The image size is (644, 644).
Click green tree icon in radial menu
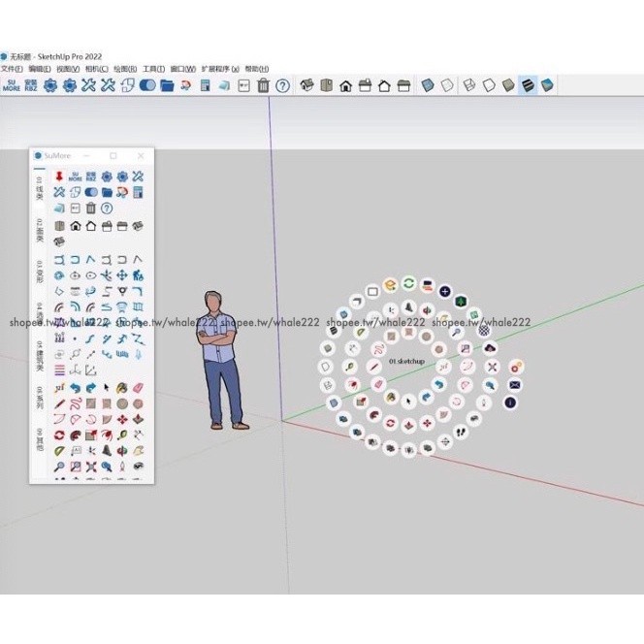461,302
